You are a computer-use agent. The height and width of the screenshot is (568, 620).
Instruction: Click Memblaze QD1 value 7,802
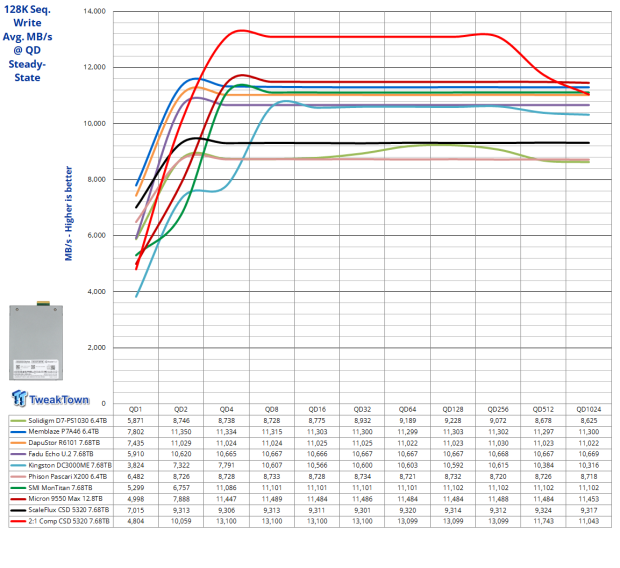tap(136, 432)
